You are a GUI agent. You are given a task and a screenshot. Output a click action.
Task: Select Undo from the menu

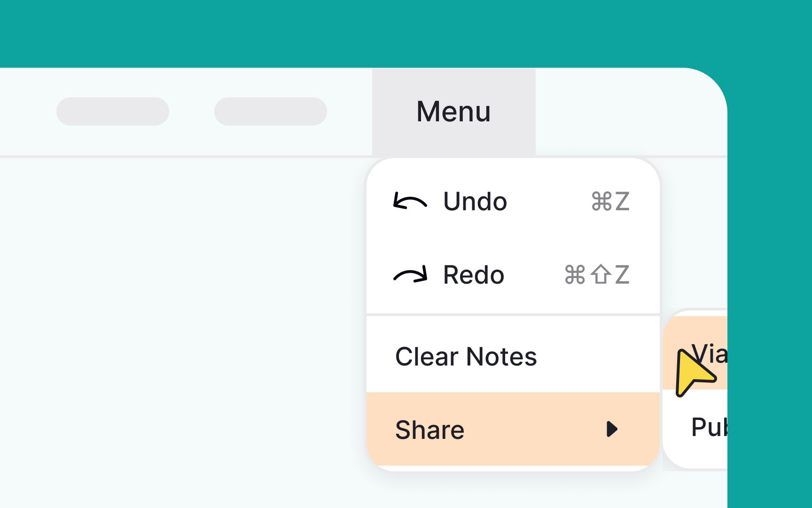point(475,202)
